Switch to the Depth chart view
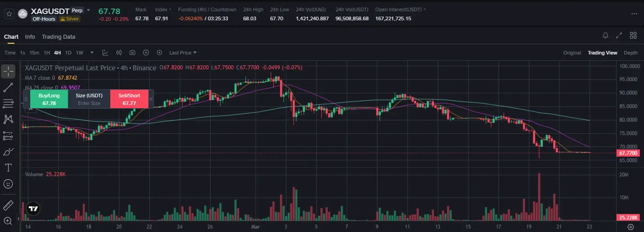644x232 pixels. (x=631, y=53)
